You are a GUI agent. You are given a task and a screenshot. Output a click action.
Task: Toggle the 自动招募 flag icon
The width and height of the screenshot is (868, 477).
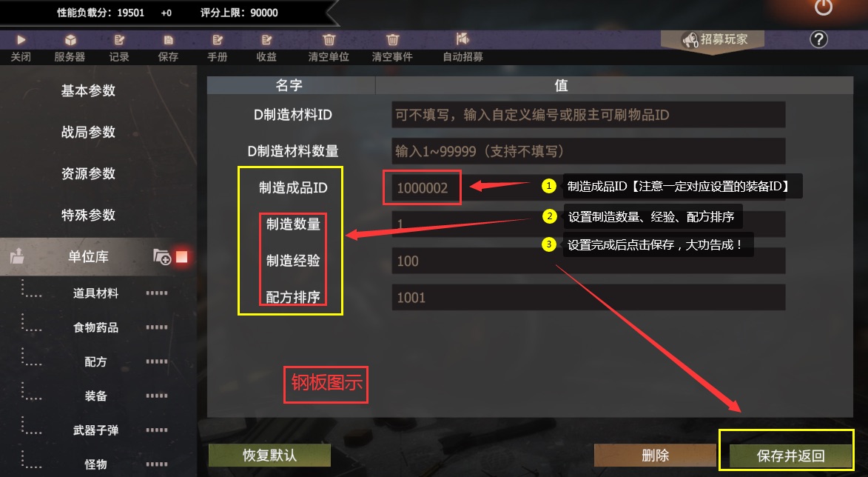point(462,39)
